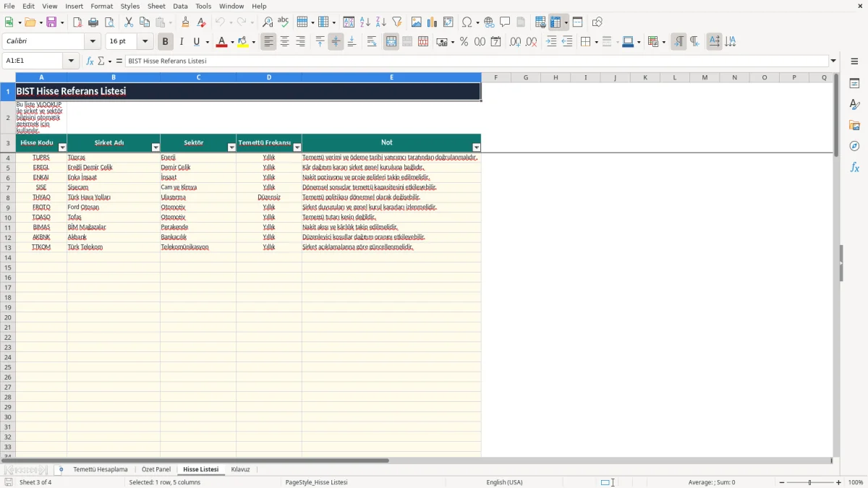Toggle left alignment
This screenshot has height=488, width=868.
click(268, 42)
